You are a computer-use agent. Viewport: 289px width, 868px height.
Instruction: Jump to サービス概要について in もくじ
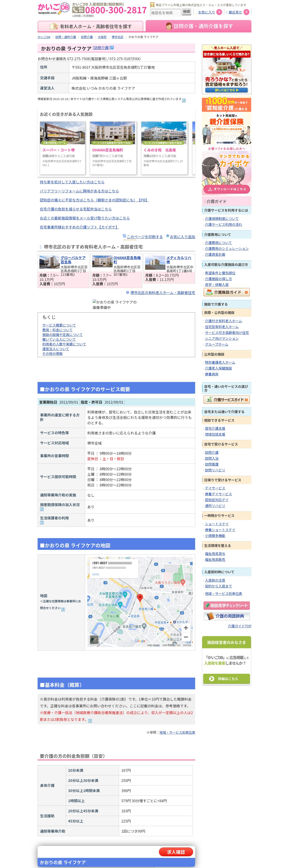click(59, 325)
